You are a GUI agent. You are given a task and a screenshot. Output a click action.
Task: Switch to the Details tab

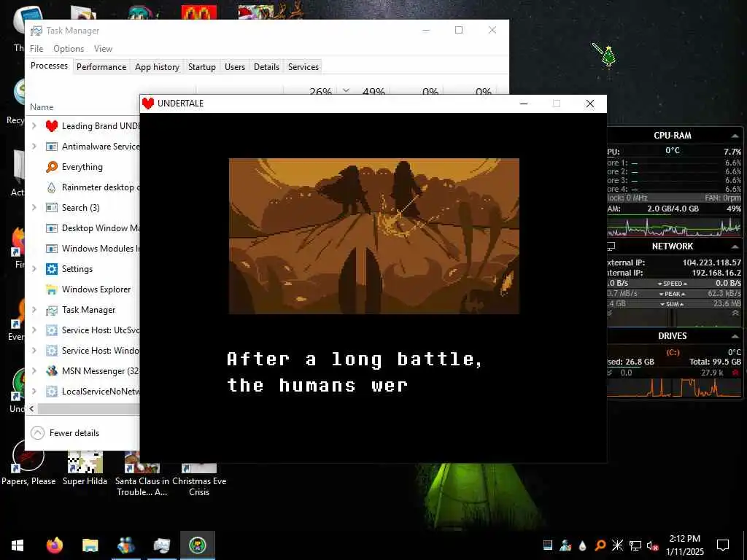(x=266, y=66)
